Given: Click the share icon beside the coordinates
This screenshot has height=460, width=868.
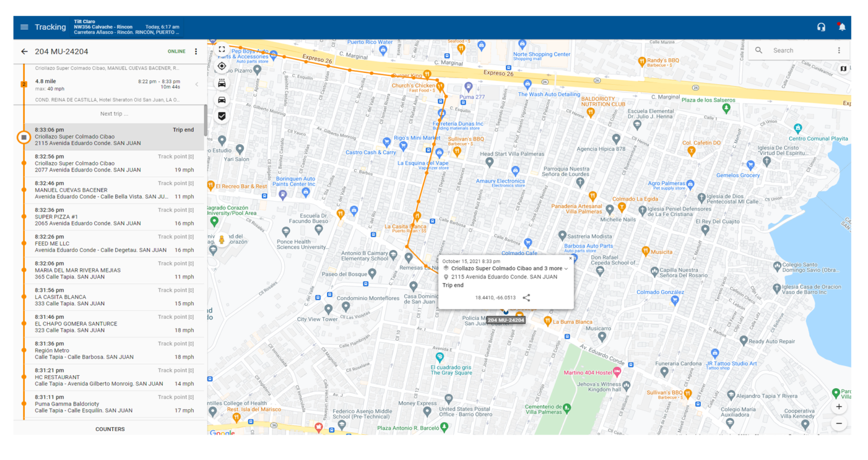Looking at the screenshot, I should [x=526, y=298].
